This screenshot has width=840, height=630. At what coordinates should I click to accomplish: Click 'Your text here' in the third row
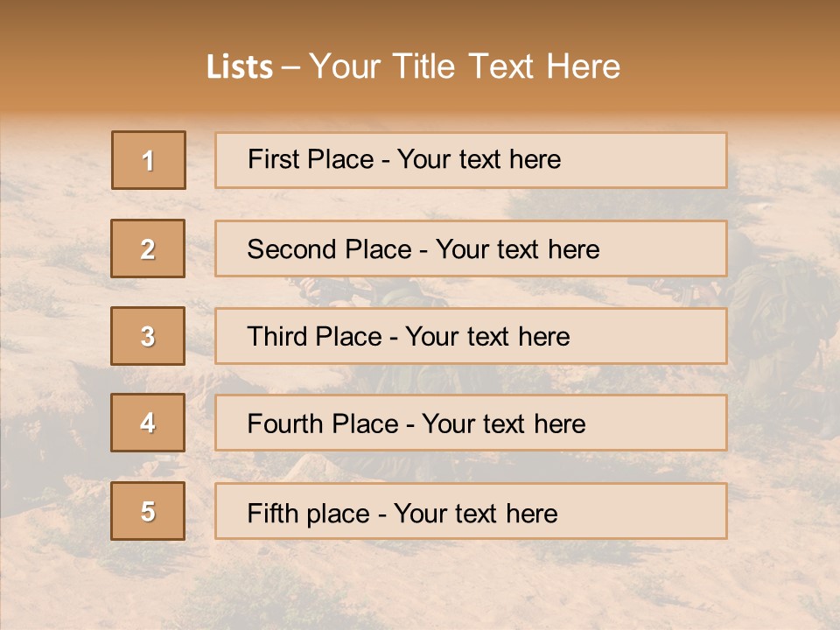pyautogui.click(x=487, y=337)
